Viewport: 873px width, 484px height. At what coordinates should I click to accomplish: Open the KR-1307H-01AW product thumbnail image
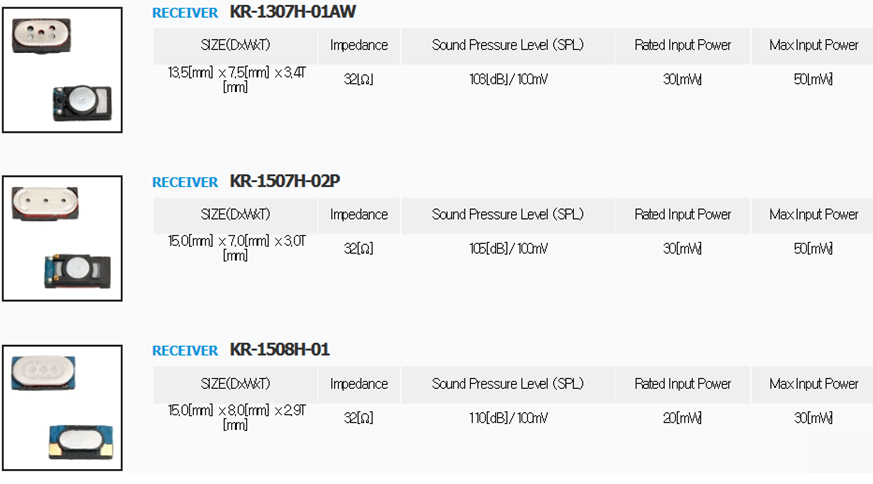point(62,70)
